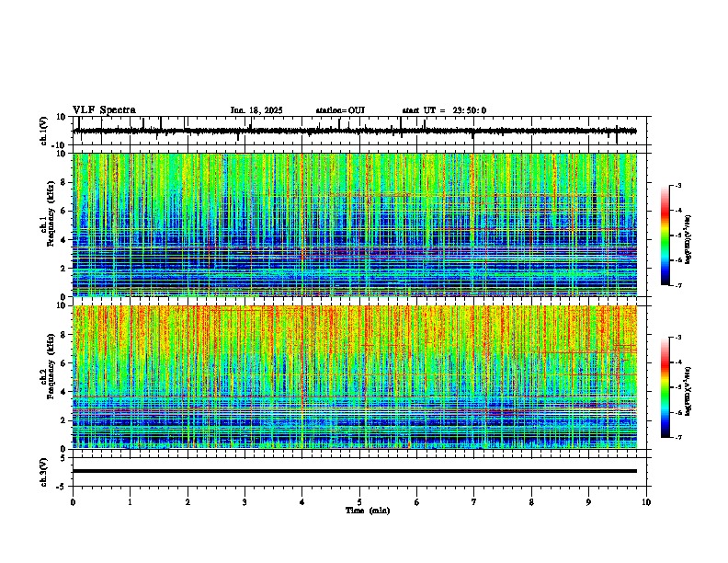Click the ch.1 voltage waveform trace
728x563 pixels.
(354, 131)
